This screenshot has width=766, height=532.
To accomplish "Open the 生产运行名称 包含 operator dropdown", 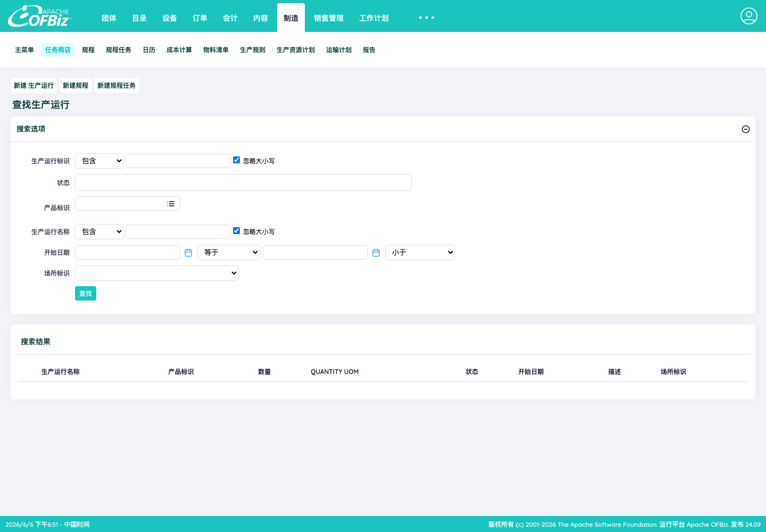I will point(99,231).
